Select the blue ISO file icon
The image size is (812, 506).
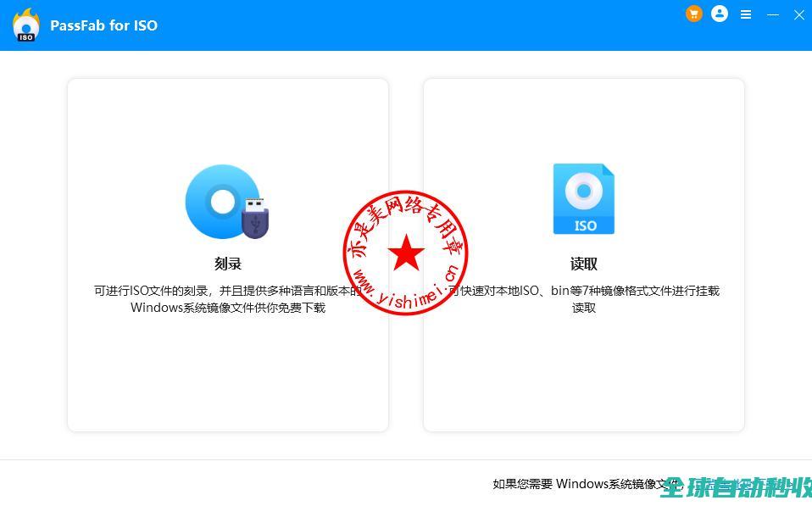click(583, 199)
